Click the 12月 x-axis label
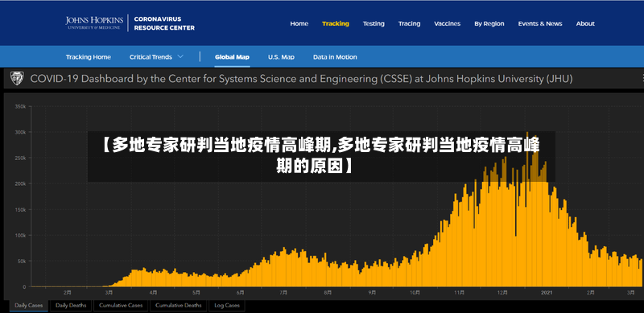 click(x=502, y=292)
